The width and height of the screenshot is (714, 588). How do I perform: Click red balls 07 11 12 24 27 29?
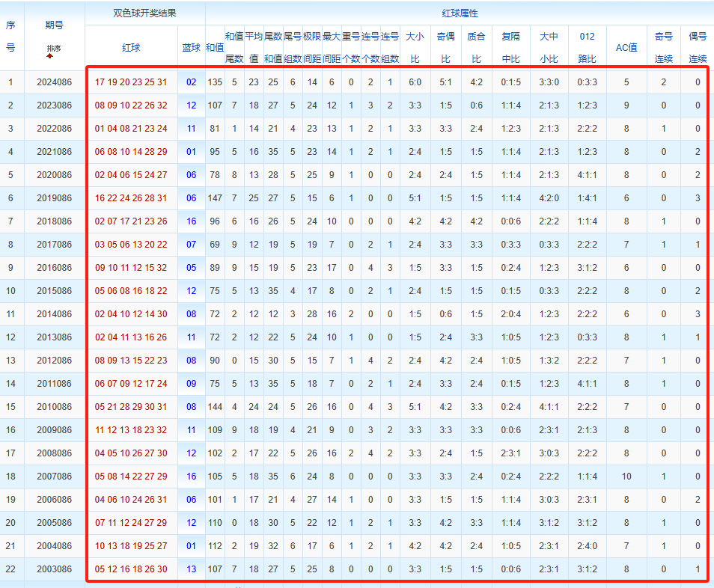pos(131,524)
